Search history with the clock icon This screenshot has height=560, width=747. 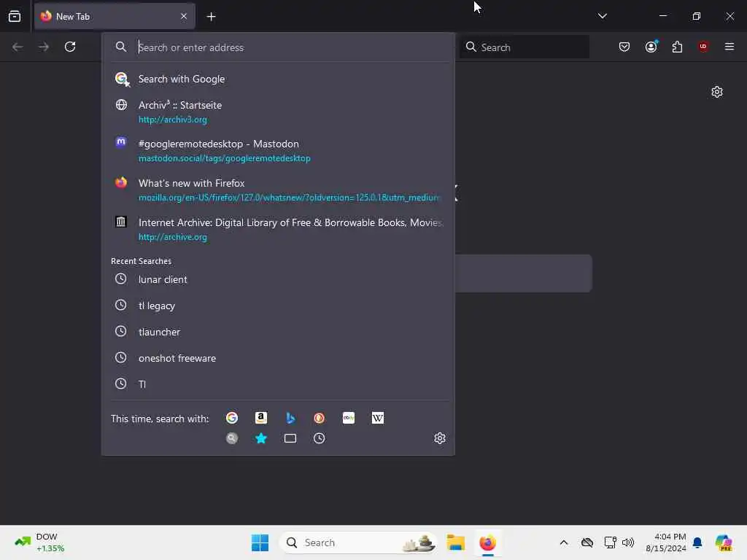(320, 438)
